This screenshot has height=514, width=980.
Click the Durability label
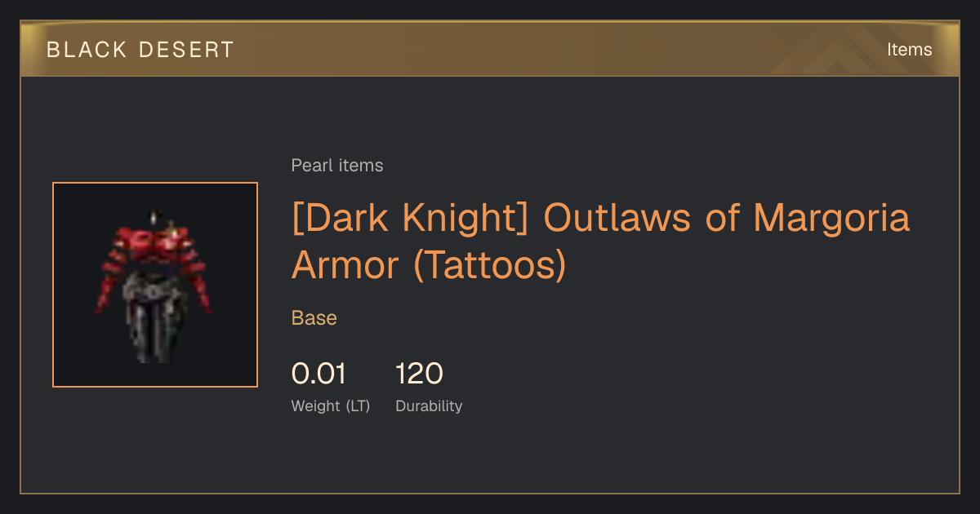429,406
